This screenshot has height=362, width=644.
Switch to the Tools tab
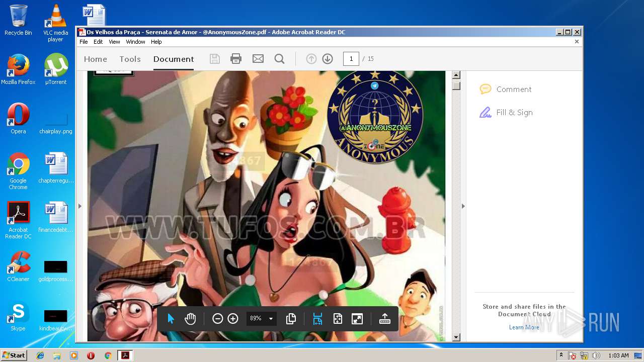130,59
